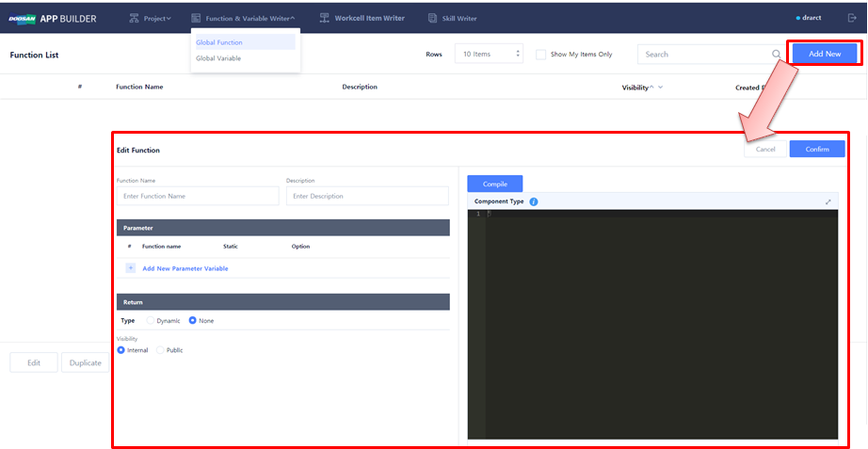868x449 pixels.
Task: Select the Dynamic return type
Action: click(152, 321)
